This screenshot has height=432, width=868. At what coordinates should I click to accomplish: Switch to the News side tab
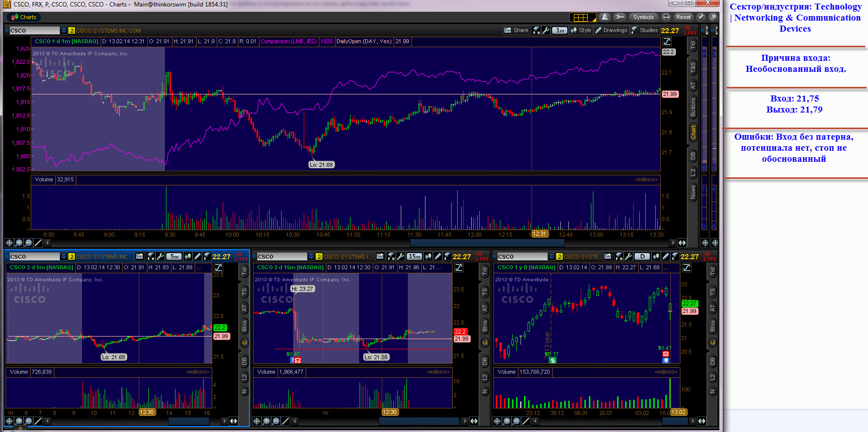click(693, 191)
